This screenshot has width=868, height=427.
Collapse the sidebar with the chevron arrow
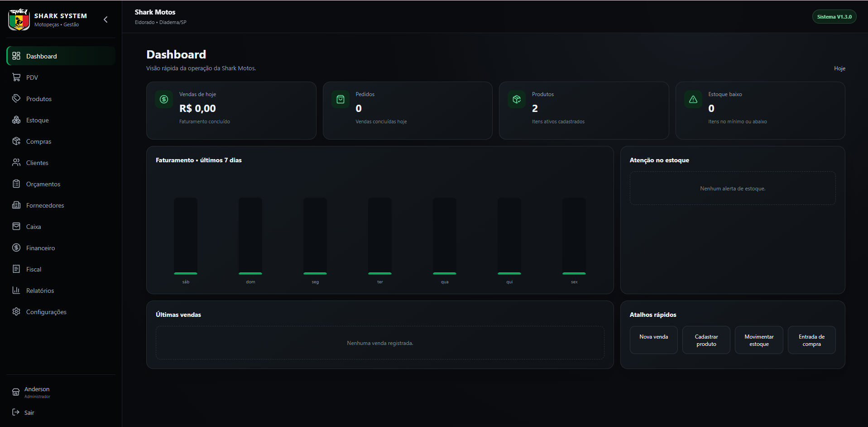click(x=106, y=19)
